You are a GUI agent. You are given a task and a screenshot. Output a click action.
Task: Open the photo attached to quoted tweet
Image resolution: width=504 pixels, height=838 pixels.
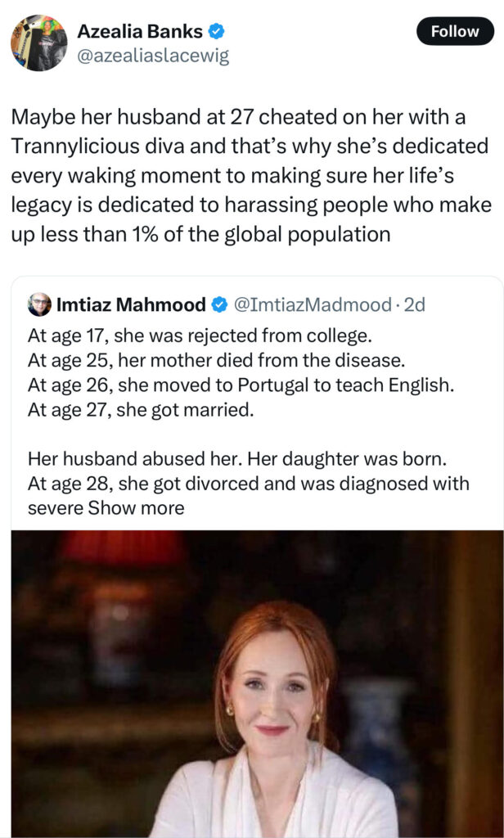coord(257,684)
